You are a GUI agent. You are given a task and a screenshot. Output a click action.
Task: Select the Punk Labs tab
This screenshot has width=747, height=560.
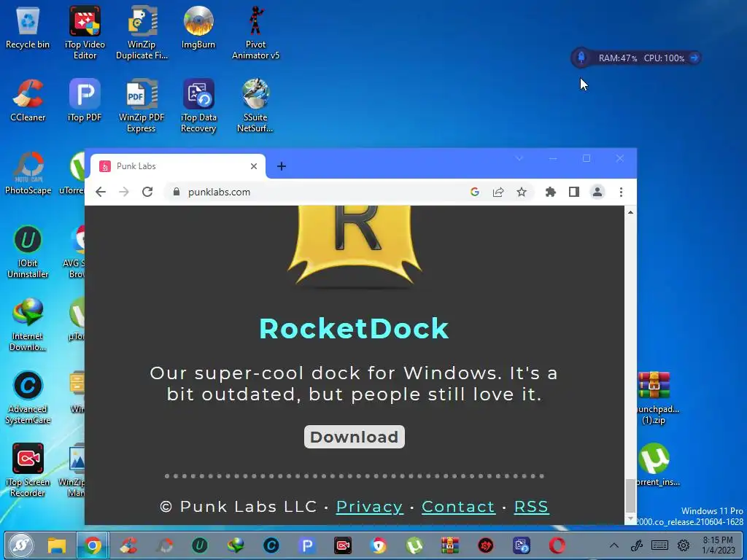tap(177, 166)
